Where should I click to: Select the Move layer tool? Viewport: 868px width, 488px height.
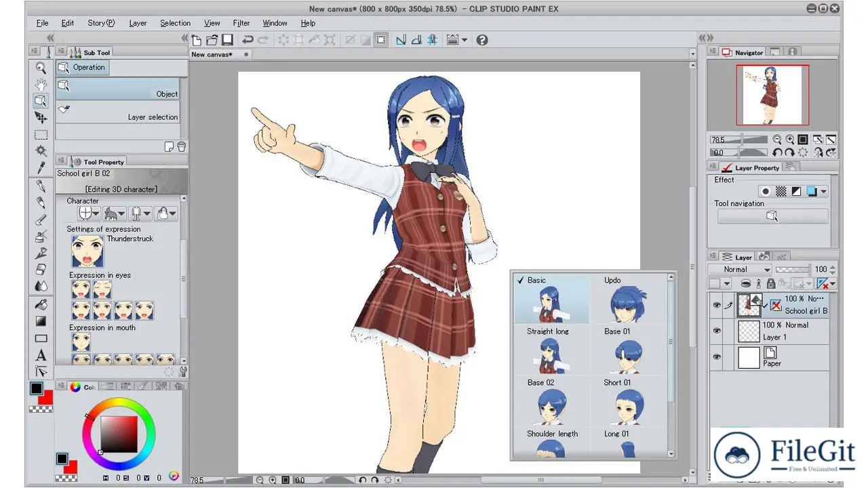pyautogui.click(x=41, y=118)
